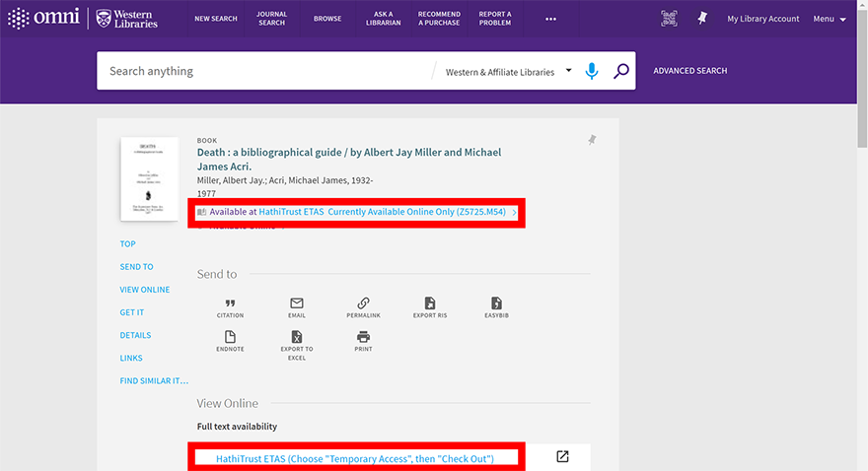The height and width of the screenshot is (471, 868).
Task: Open HathiTrust ETAS Temporary Access link
Action: [x=355, y=459]
